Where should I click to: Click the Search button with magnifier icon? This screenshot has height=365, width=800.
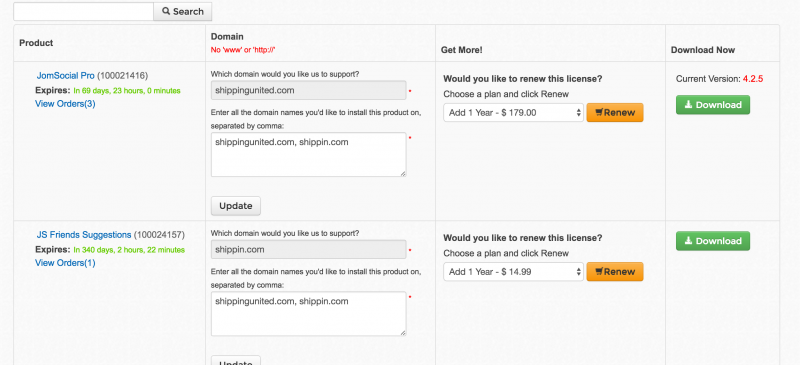[x=183, y=11]
